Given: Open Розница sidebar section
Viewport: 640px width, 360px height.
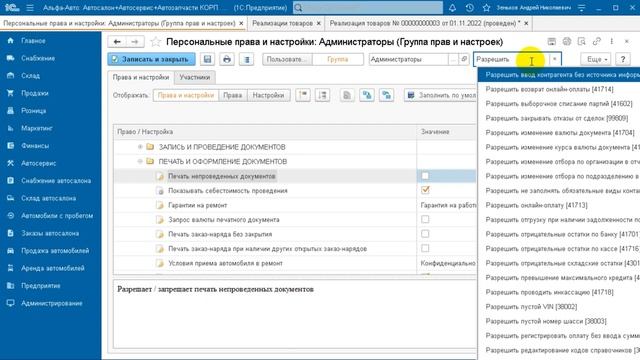Looking at the screenshot, I should tap(33, 111).
